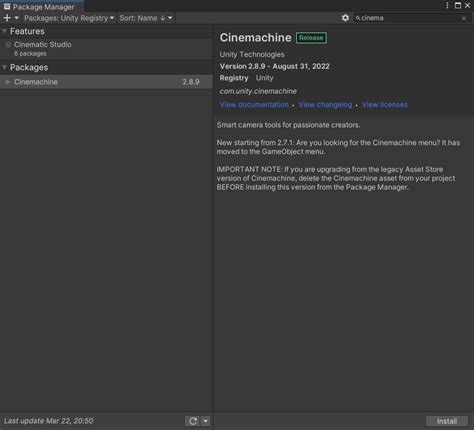Click the Package Manager tab icon
This screenshot has height=430, width=474.
click(7, 7)
